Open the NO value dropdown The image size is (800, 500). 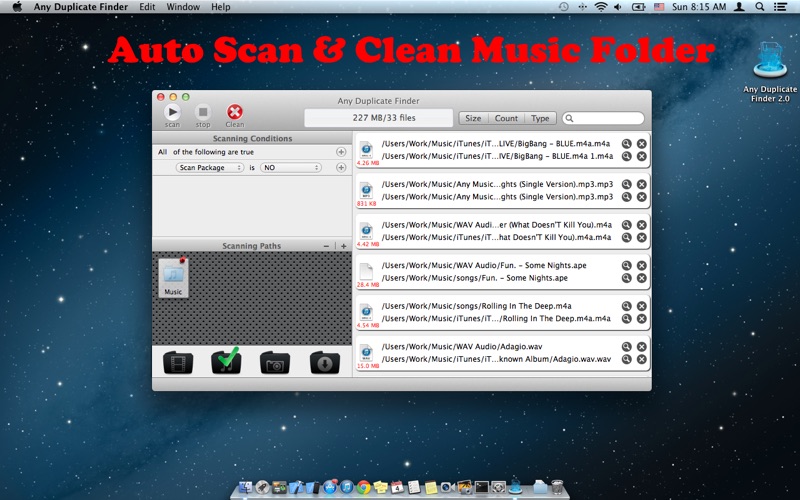pyautogui.click(x=291, y=167)
